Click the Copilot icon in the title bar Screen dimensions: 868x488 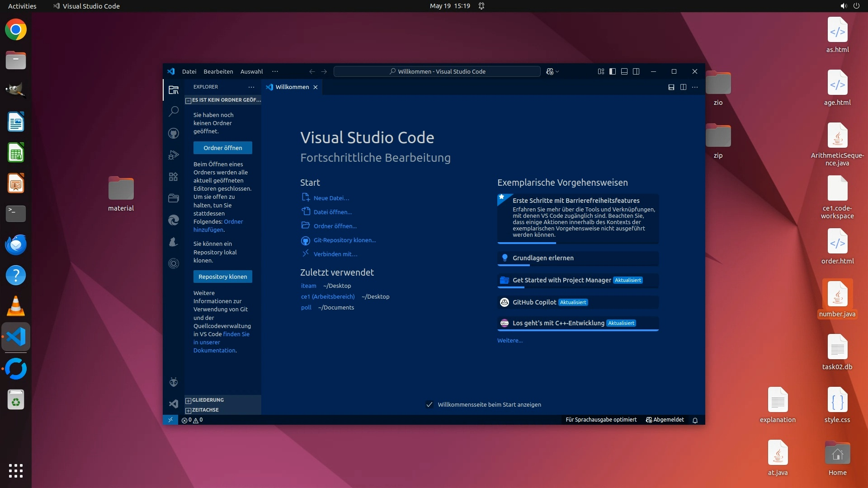click(550, 71)
